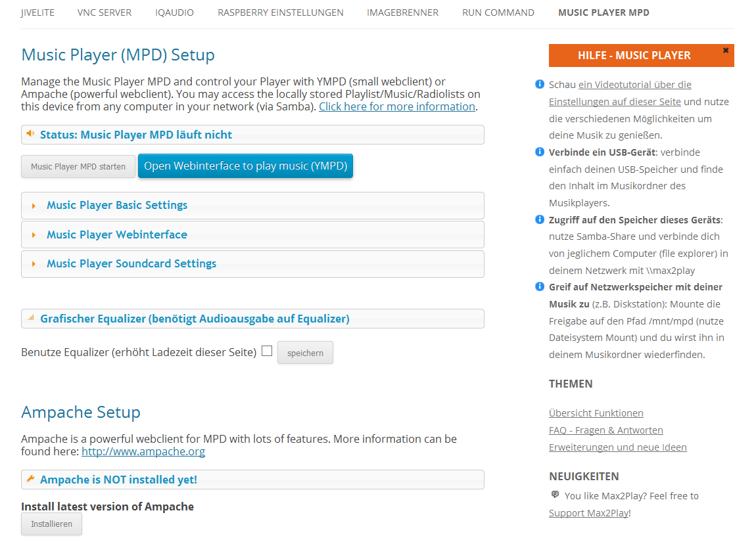Open the VNC Server tab
The width and height of the screenshot is (756, 540).
(104, 12)
